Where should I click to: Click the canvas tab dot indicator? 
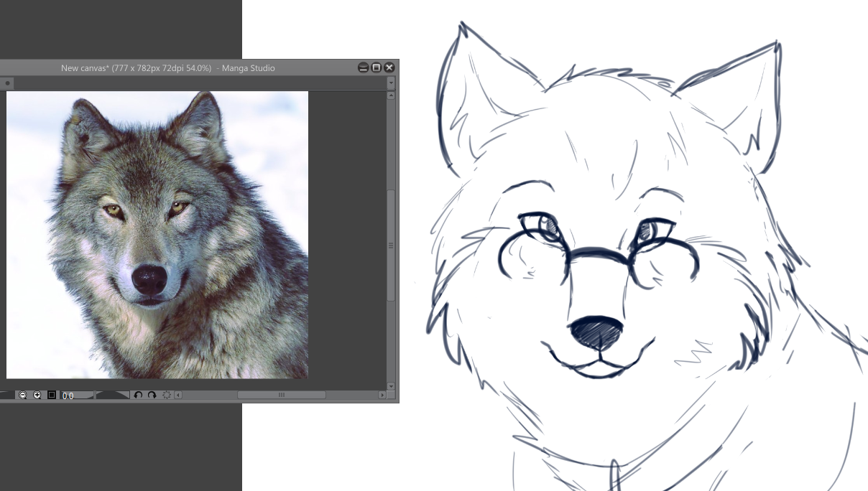[8, 83]
